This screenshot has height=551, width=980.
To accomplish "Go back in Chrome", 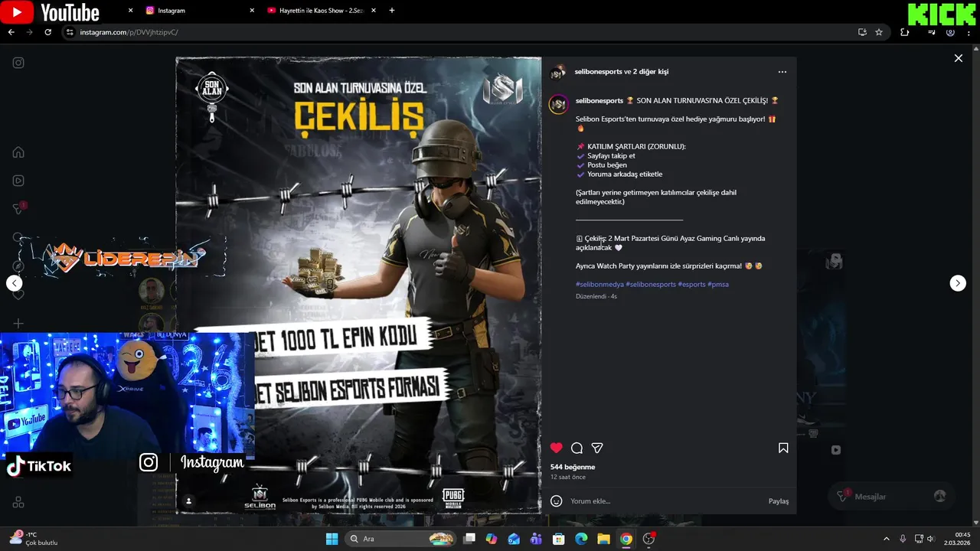I will pos(11,32).
